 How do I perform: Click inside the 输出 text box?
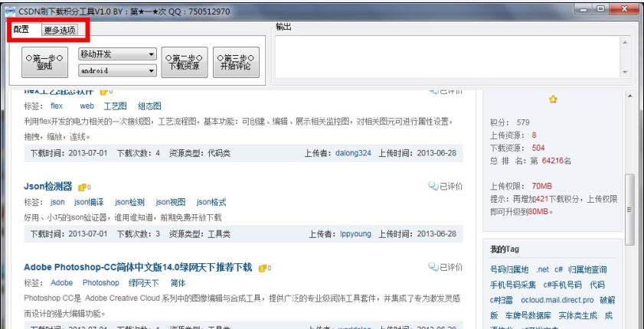(447, 57)
